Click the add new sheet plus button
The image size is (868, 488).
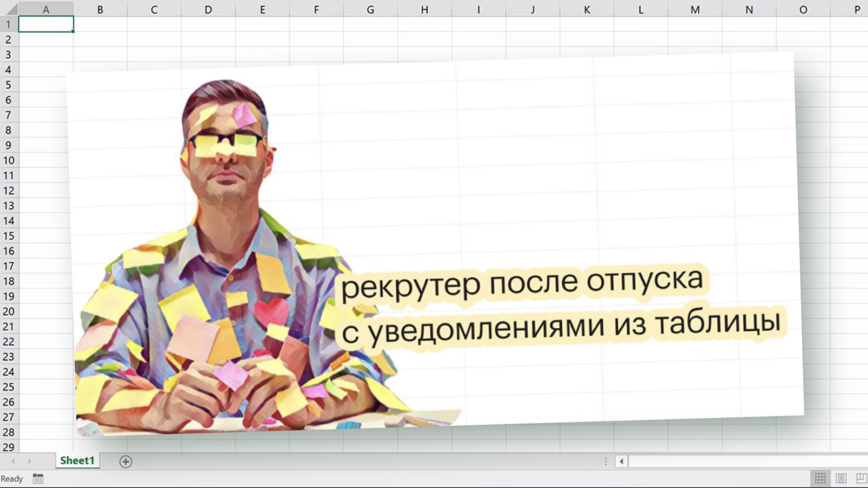(125, 461)
